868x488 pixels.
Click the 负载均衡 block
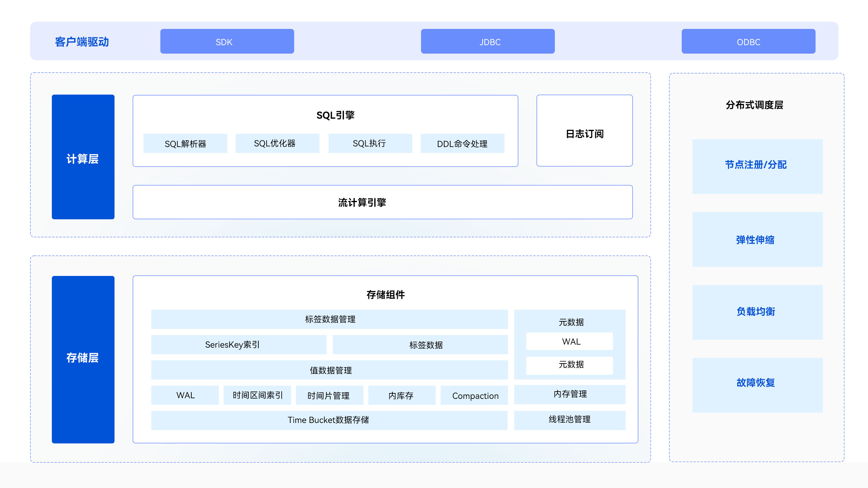[757, 312]
